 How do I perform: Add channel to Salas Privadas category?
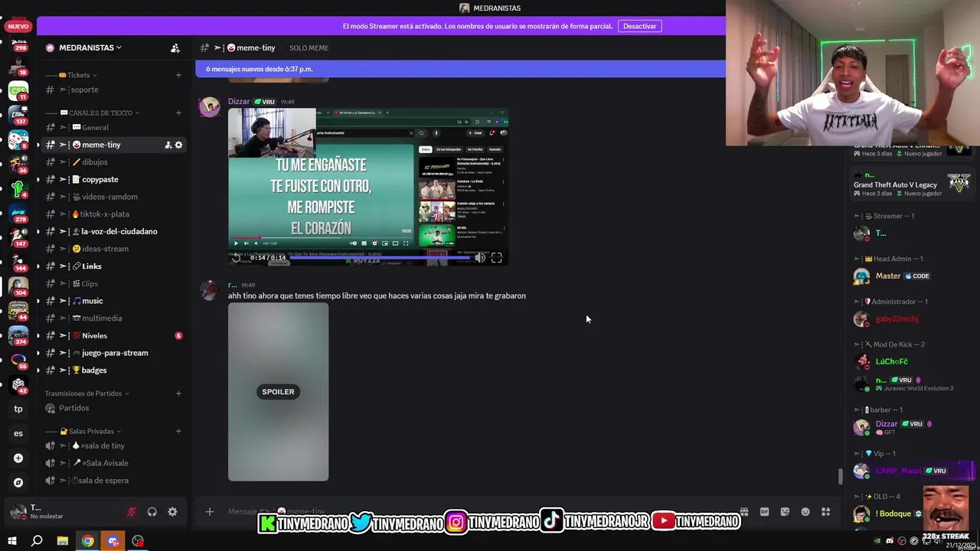click(178, 431)
